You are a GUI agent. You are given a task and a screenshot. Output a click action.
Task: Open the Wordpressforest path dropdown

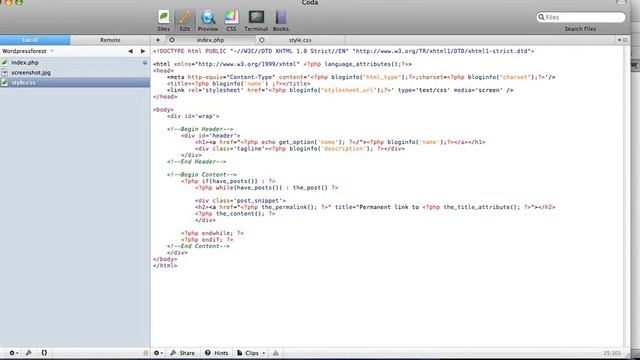click(x=28, y=51)
